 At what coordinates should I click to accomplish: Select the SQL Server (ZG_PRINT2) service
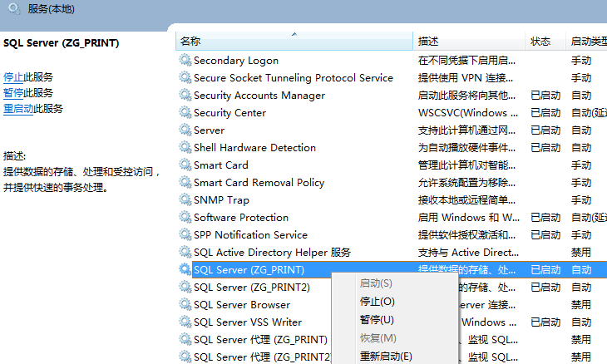(252, 287)
